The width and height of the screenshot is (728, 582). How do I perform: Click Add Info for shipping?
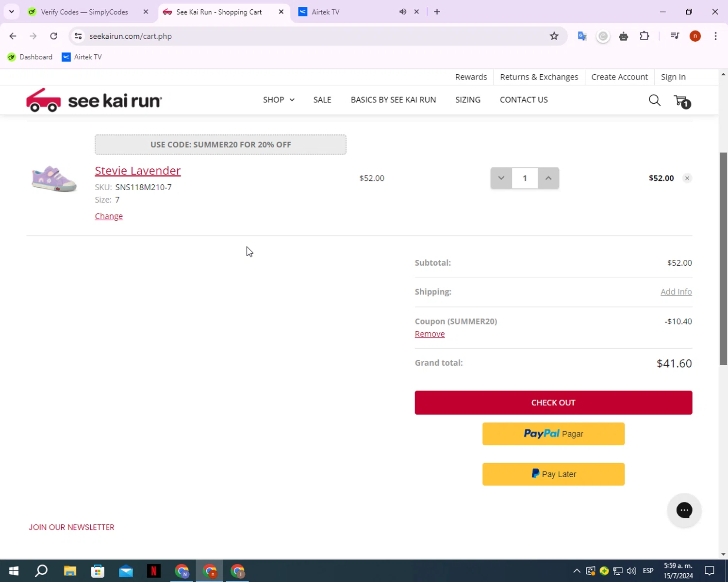(x=676, y=291)
